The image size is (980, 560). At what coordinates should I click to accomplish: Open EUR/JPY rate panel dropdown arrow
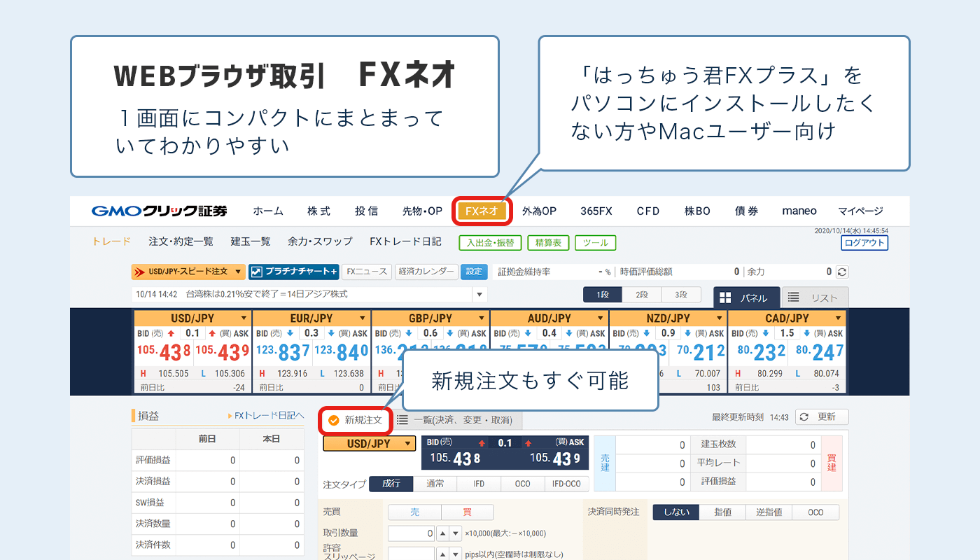(363, 318)
